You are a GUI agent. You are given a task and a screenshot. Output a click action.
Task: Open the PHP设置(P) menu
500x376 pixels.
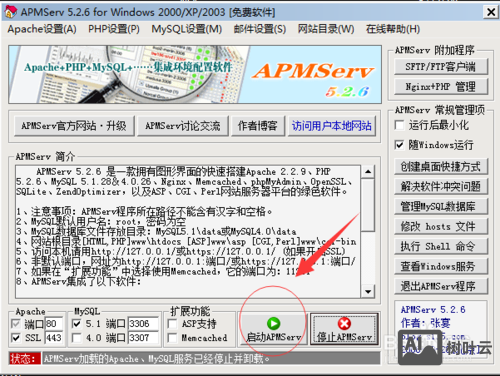114,29
